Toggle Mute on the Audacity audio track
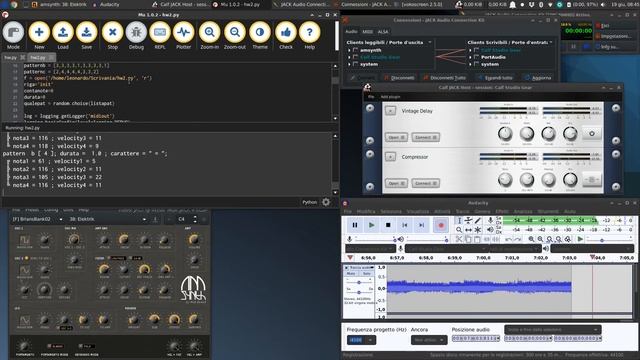This screenshot has height=360, width=640. click(x=351, y=273)
